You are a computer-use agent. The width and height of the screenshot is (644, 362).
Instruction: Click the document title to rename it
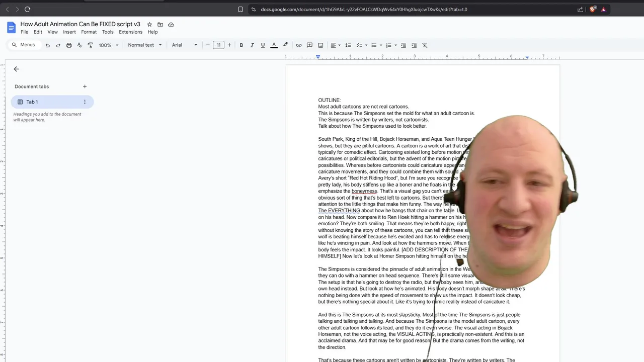tap(80, 24)
